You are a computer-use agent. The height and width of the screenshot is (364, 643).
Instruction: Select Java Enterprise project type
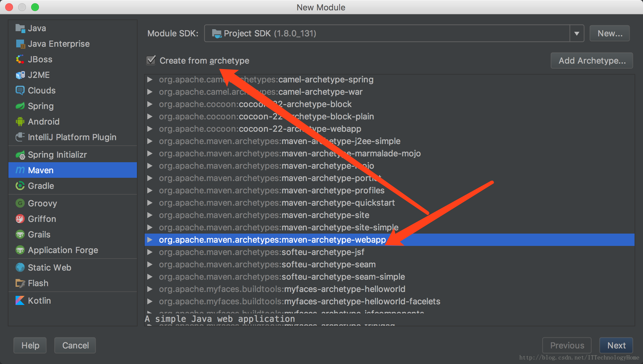point(73,44)
